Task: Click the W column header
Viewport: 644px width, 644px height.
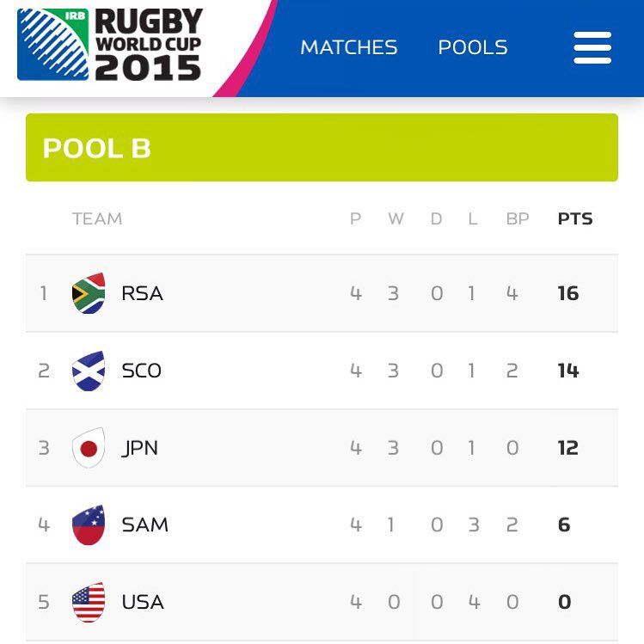Action: click(x=396, y=219)
